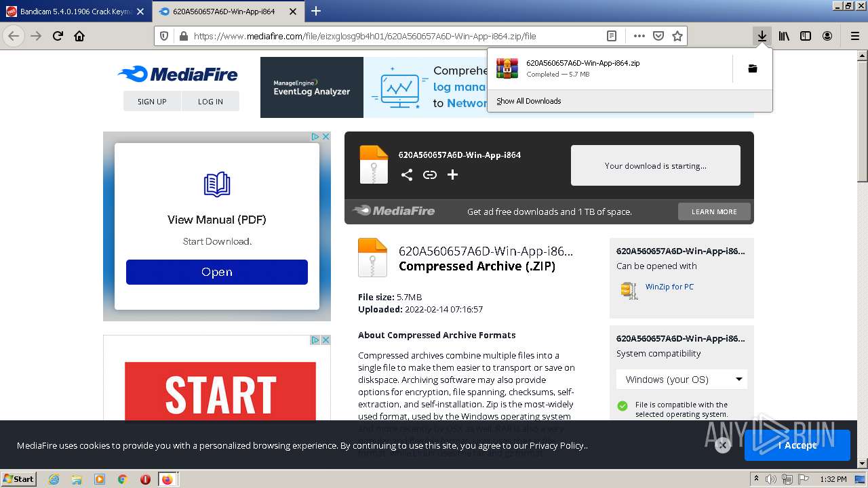Image resolution: width=868 pixels, height=488 pixels.
Task: Click the plus icon on file card
Action: (452, 175)
